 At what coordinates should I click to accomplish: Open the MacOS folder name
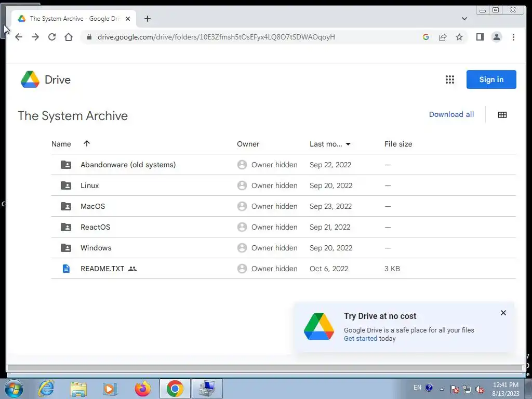point(92,206)
